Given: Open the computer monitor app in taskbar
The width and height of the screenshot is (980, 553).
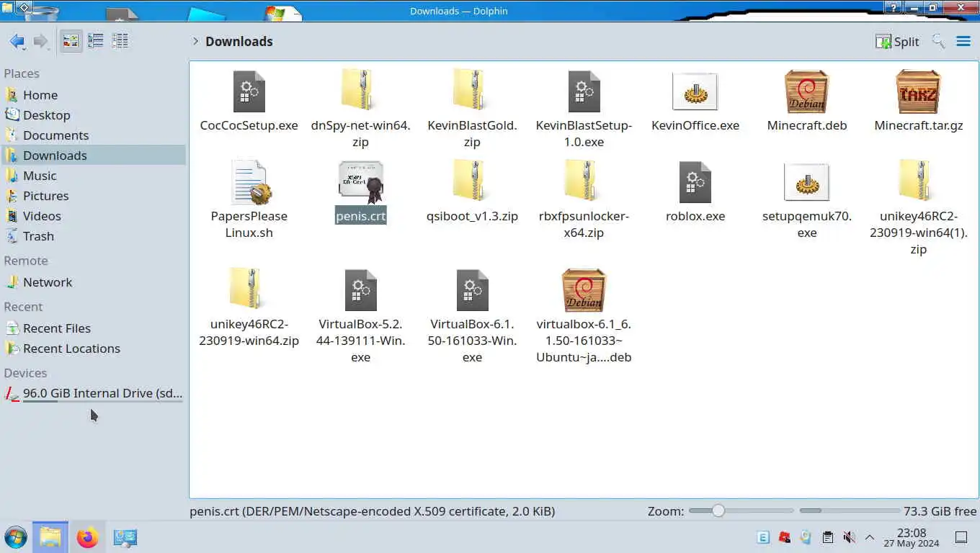Looking at the screenshot, I should pos(125,537).
